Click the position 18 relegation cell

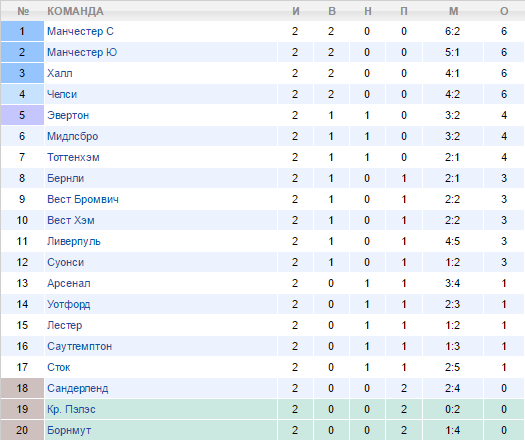click(22, 388)
